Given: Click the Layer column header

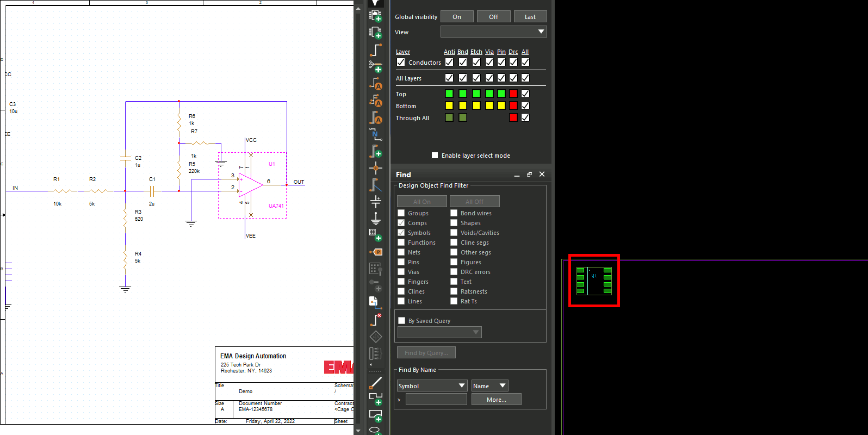Looking at the screenshot, I should tap(403, 52).
